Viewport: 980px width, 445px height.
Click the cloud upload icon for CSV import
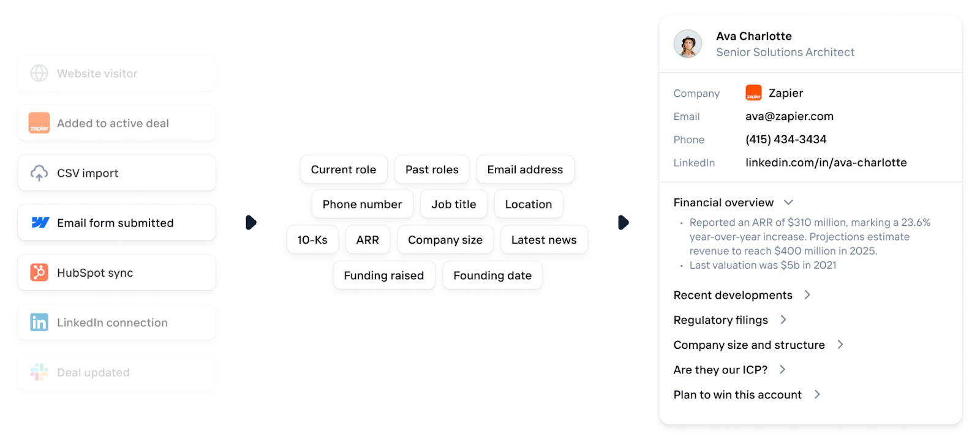tap(39, 173)
